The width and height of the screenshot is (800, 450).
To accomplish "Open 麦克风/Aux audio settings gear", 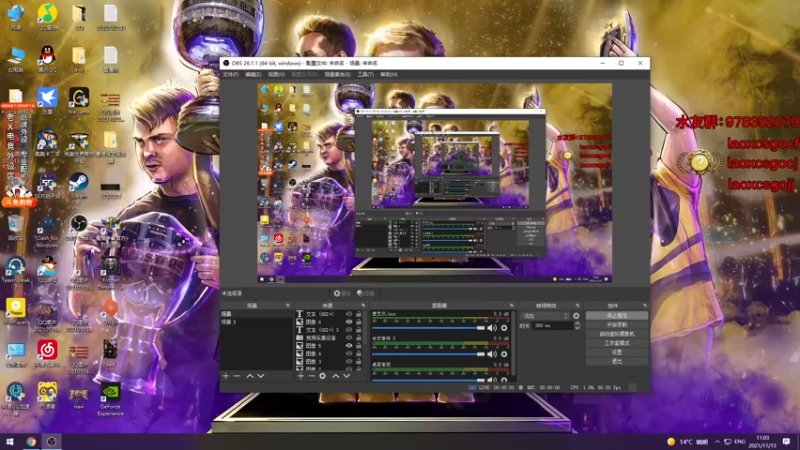I will click(504, 328).
